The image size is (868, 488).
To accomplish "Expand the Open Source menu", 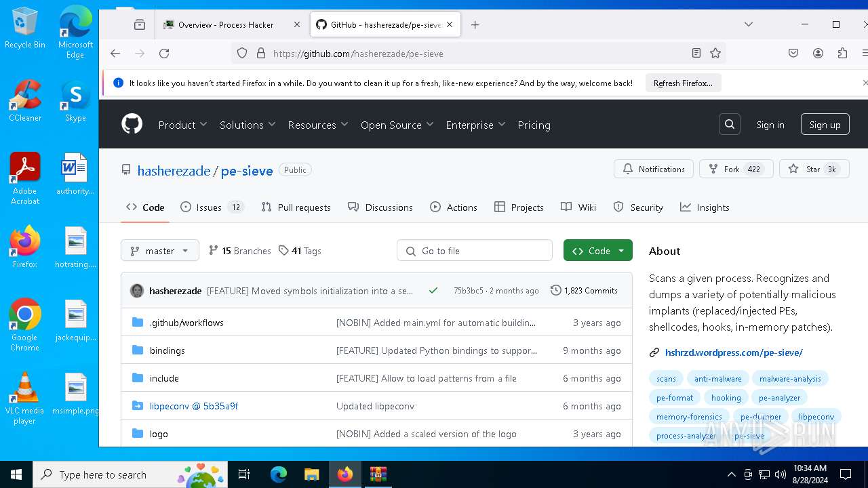I will [x=397, y=125].
